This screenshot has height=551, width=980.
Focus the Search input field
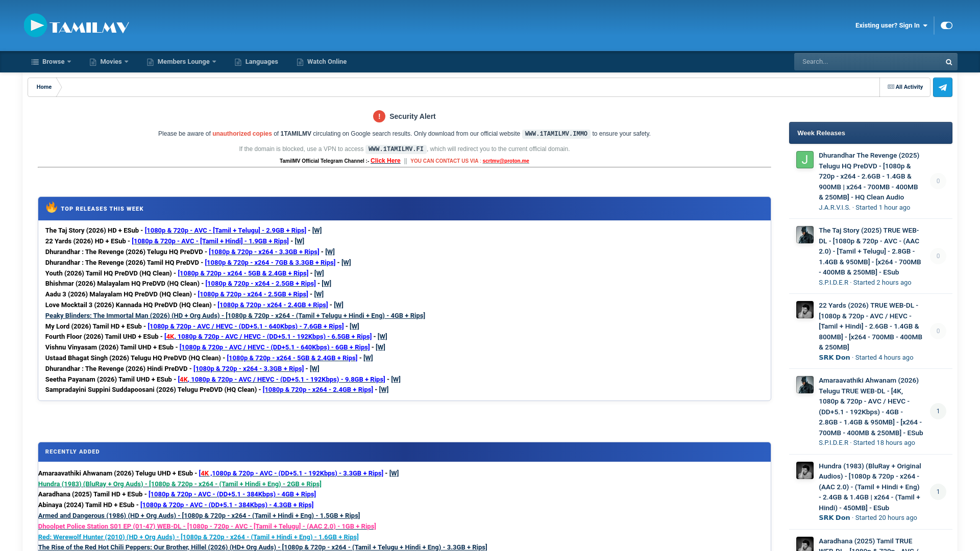click(x=868, y=62)
